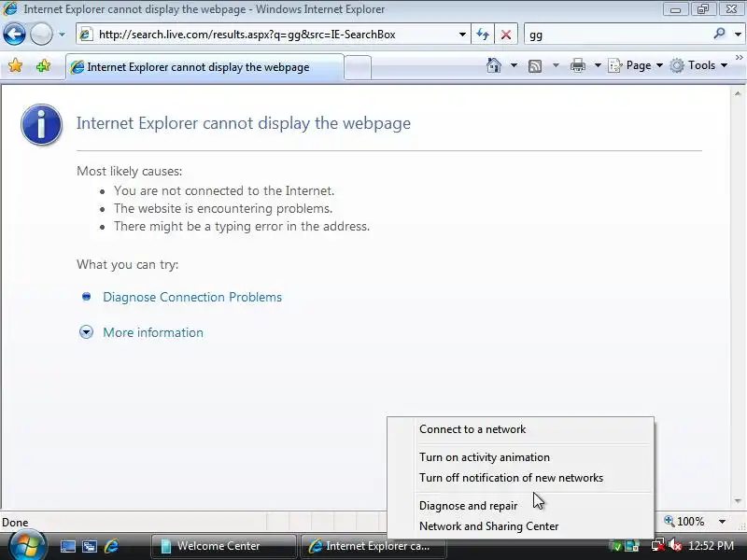Image resolution: width=747 pixels, height=560 pixels.
Task: Click the disconnected network tray icon
Action: (658, 546)
